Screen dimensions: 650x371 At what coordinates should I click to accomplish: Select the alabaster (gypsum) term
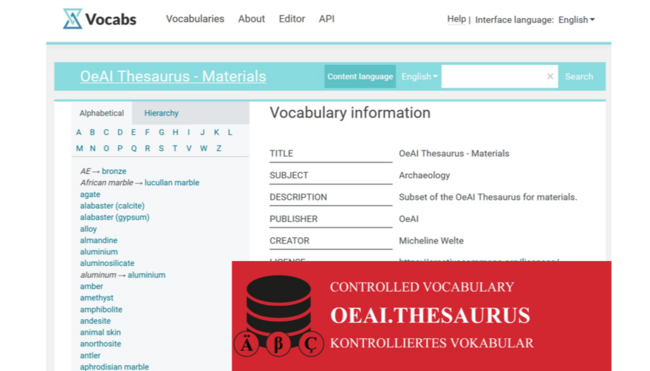(x=114, y=217)
